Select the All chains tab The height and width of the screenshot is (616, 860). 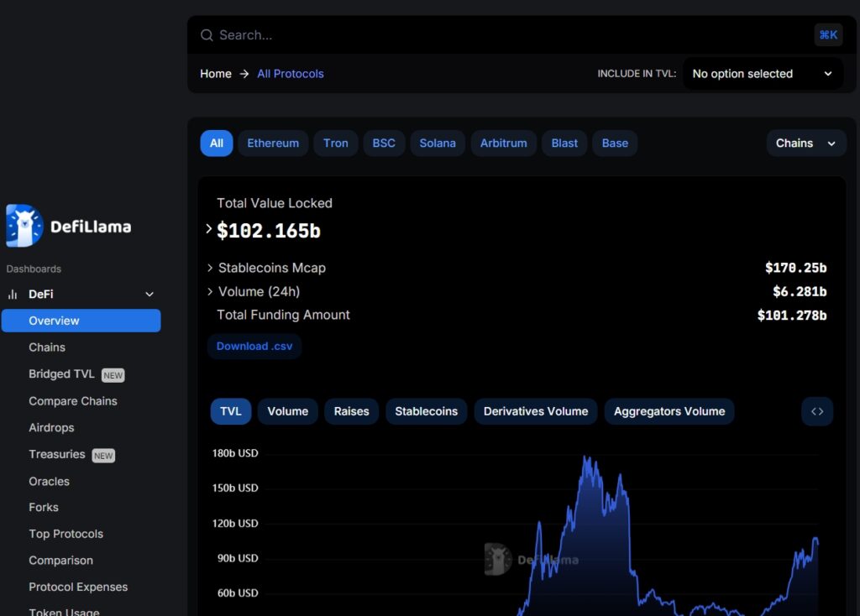pos(217,143)
